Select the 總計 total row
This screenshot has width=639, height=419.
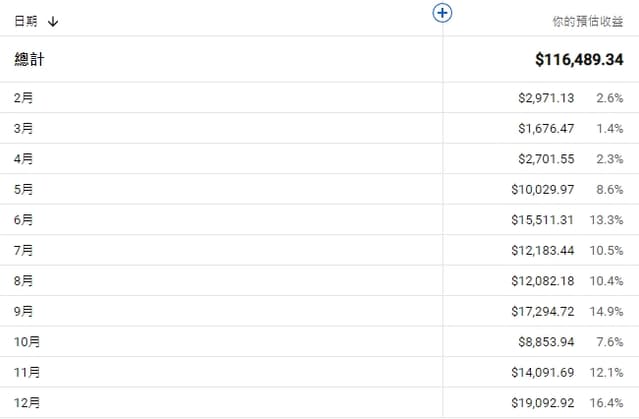coord(30,60)
